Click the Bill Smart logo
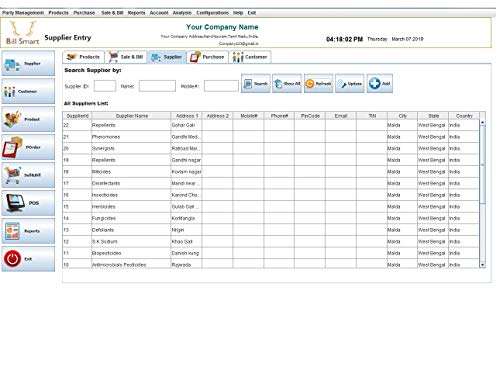 tap(23, 33)
